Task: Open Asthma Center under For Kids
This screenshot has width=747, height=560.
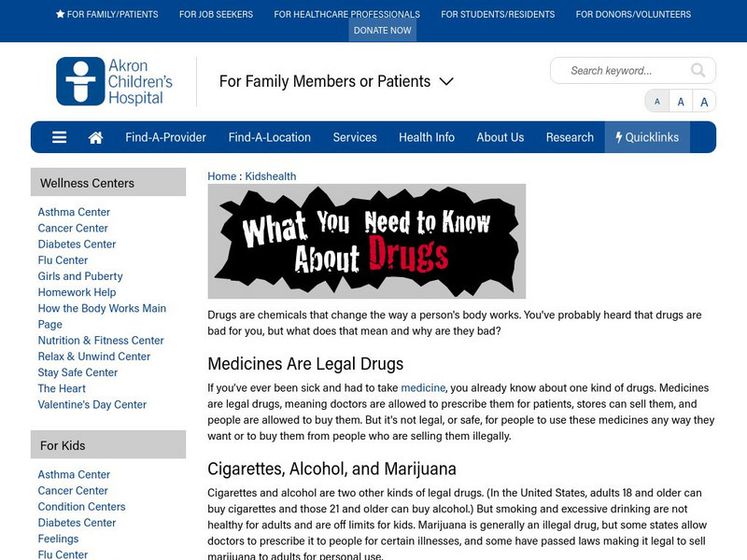Action: (74, 474)
